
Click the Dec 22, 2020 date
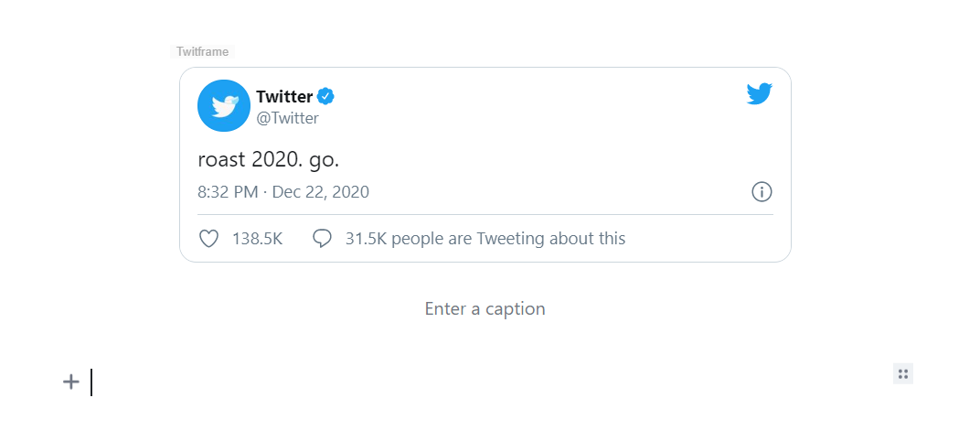pyautogui.click(x=321, y=192)
